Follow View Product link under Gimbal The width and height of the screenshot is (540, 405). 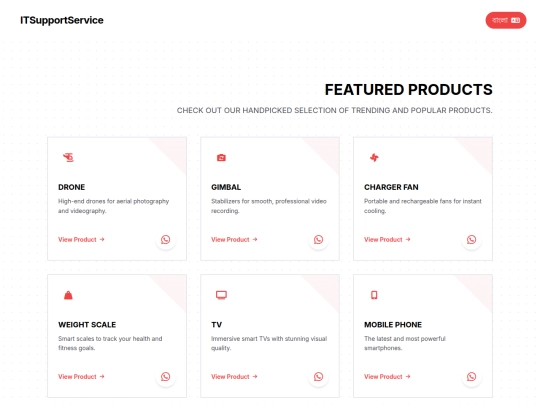point(234,239)
